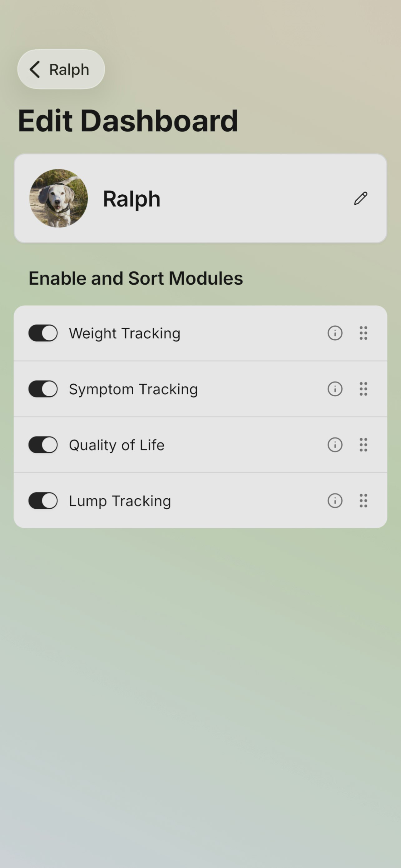401x868 pixels.
Task: Return to Ralph's dashboard via back button
Action: (61, 69)
